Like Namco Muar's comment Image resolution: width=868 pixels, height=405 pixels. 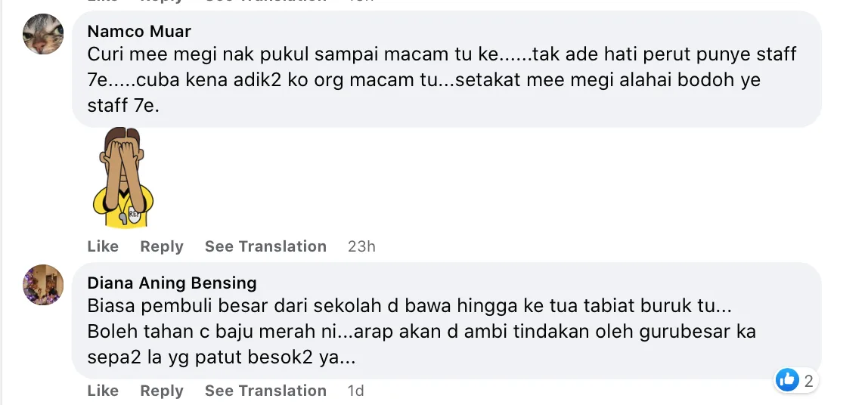click(103, 246)
